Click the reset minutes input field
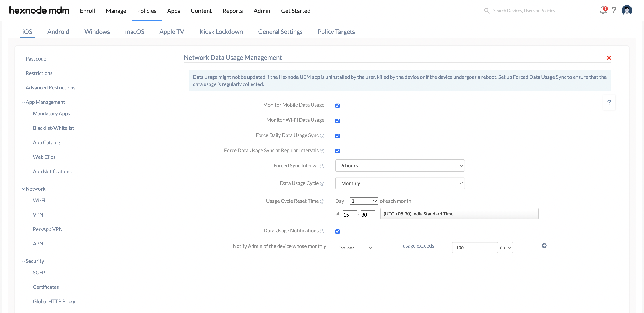The height and width of the screenshot is (313, 644). (x=368, y=215)
